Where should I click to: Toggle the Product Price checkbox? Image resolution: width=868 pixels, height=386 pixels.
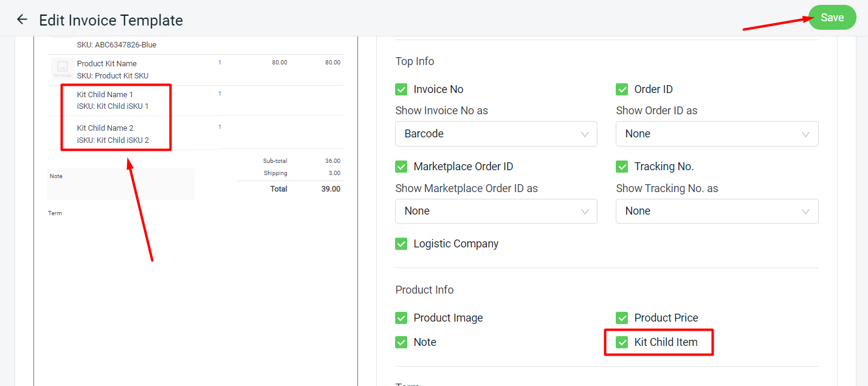622,318
